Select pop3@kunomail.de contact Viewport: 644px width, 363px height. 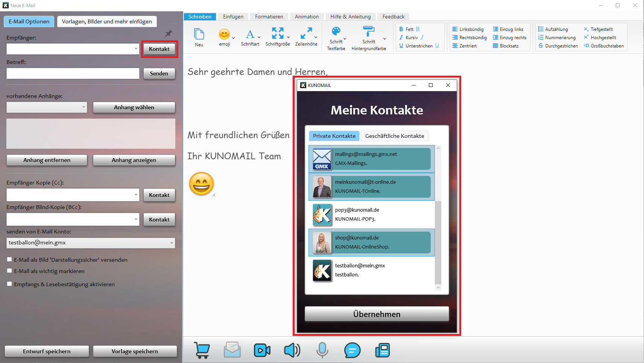(x=372, y=215)
